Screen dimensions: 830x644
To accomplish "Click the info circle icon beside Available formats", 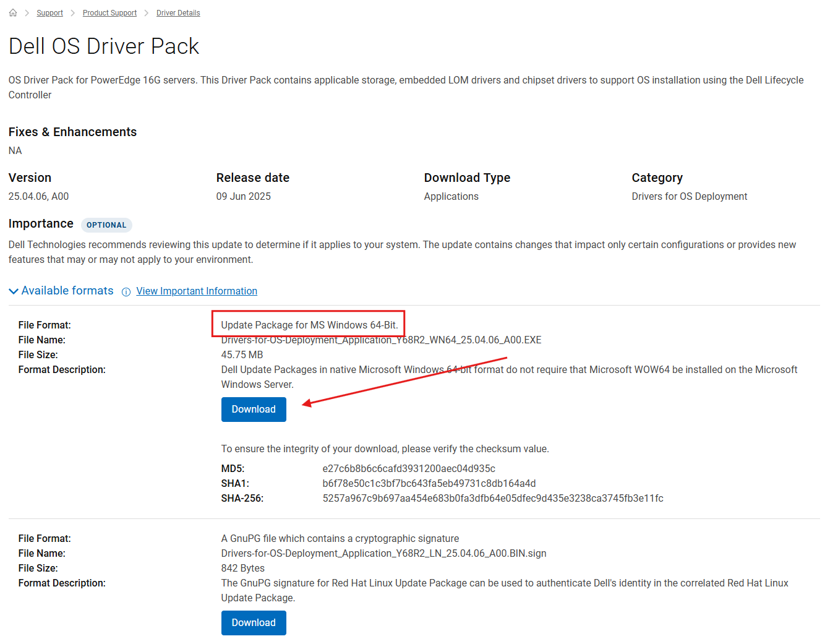I will pos(126,292).
